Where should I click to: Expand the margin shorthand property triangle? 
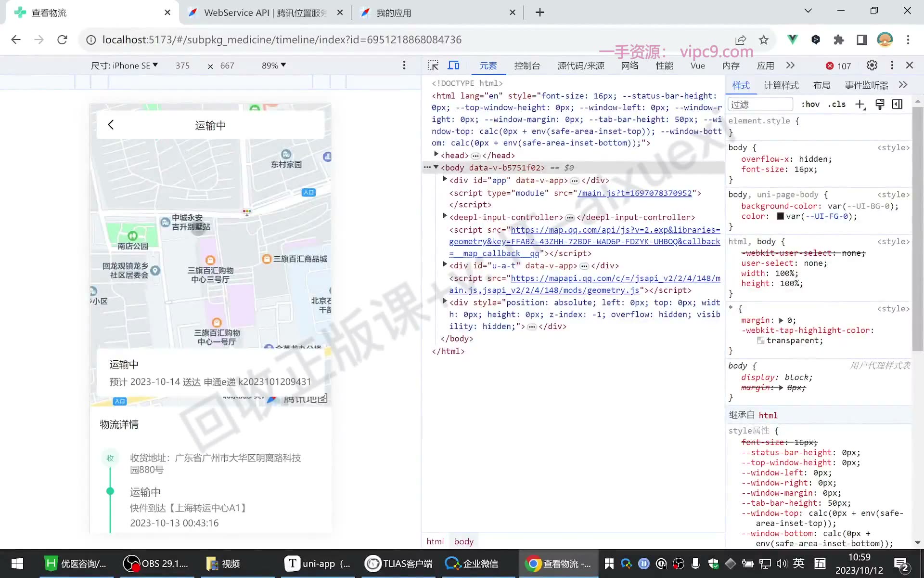click(x=781, y=320)
